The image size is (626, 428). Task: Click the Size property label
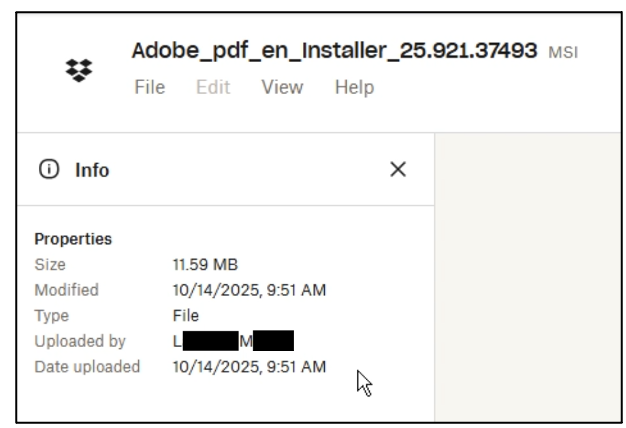coord(50,265)
